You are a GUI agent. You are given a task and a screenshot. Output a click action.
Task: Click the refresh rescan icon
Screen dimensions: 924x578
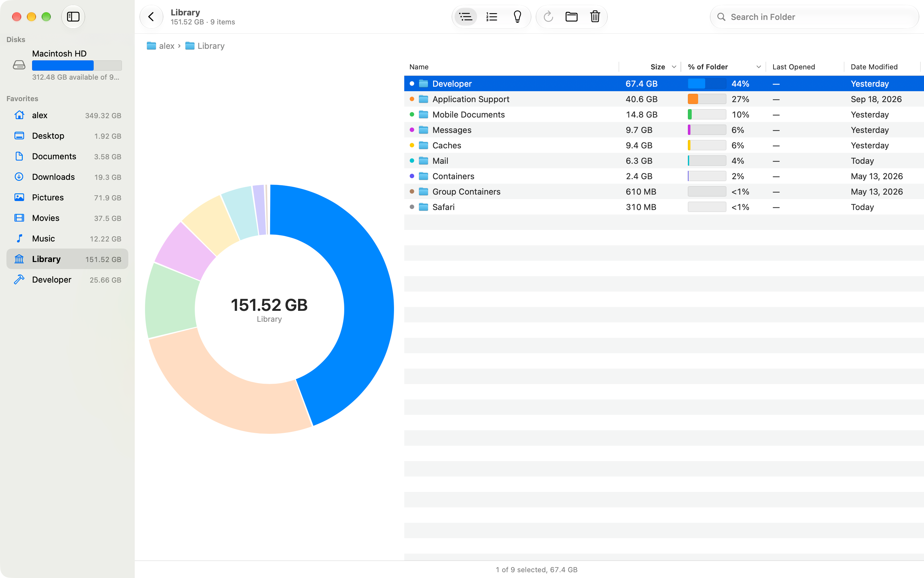click(548, 17)
